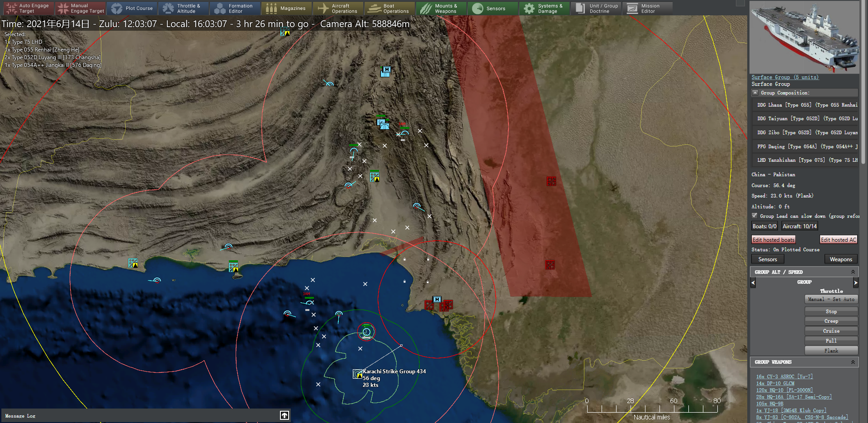Click 'Status: On Plotted Course' text
The height and width of the screenshot is (423, 868).
point(786,249)
